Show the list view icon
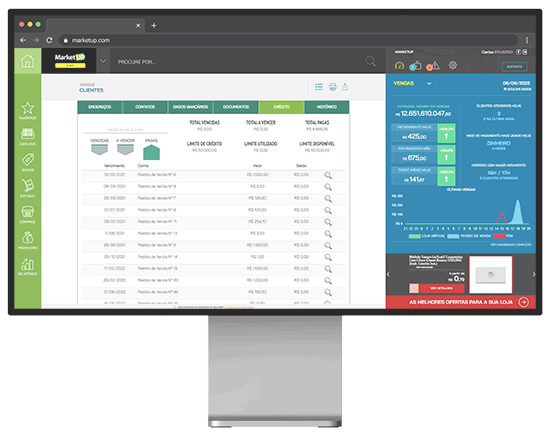This screenshot has width=550, height=436. click(319, 87)
